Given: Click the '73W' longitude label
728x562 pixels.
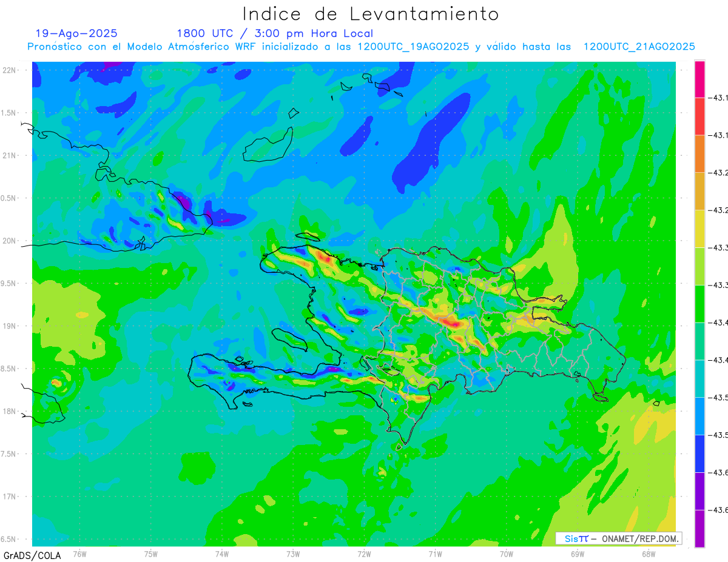Looking at the screenshot, I should (x=293, y=554).
